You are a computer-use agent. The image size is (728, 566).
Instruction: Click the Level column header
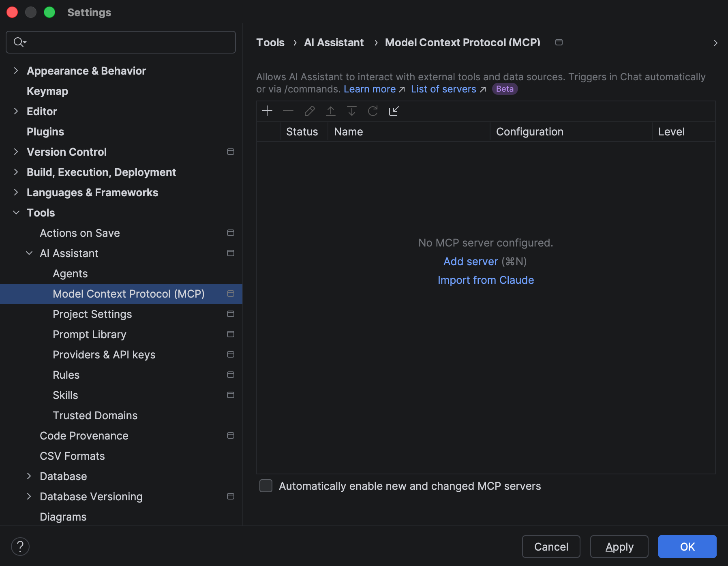[683, 132]
